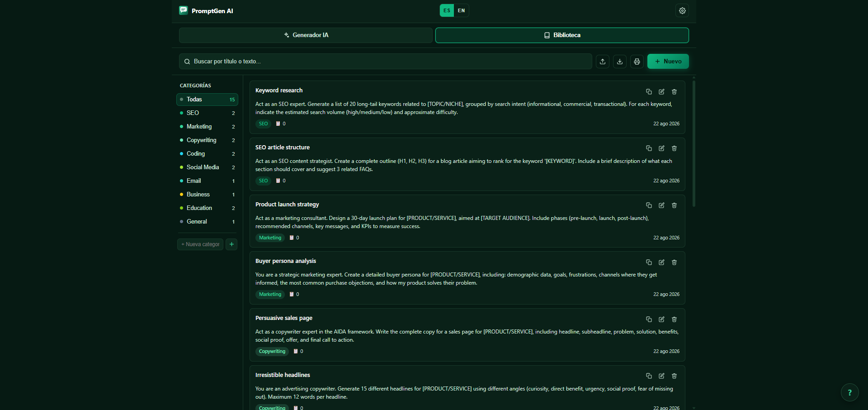Filter by Email category
Screen dimensions: 868x410
tap(207, 181)
